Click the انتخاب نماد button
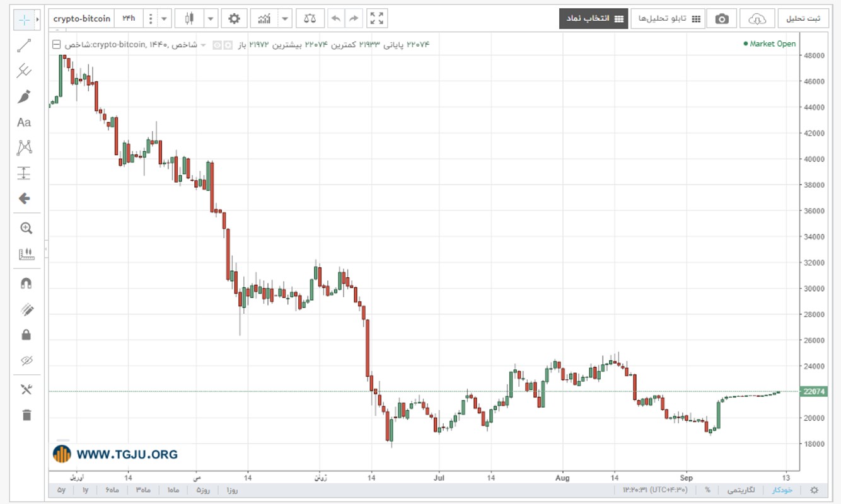The height and width of the screenshot is (504, 841). point(593,19)
